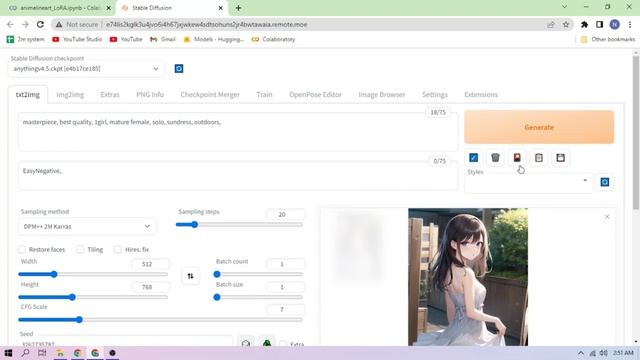This screenshot has width=640, height=360.
Task: Expand the Stable Diffusion checkpoint dropdown
Action: tap(86, 69)
